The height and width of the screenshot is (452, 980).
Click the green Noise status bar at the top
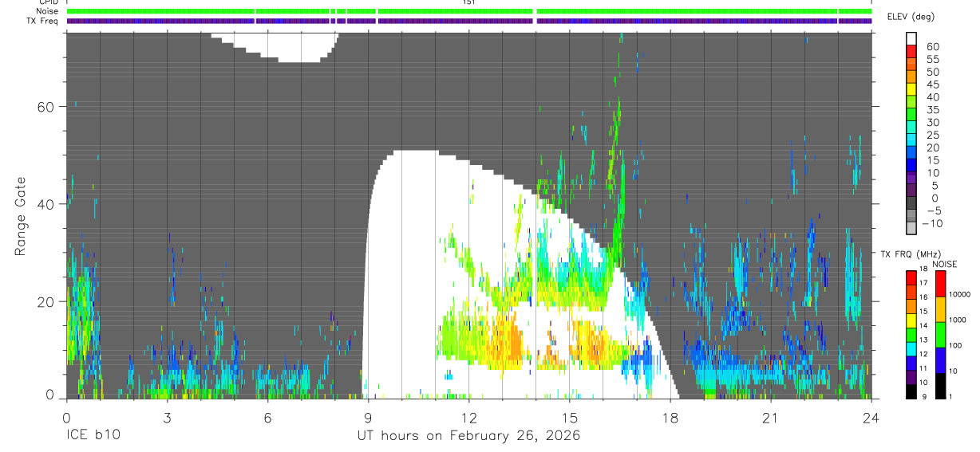click(469, 11)
